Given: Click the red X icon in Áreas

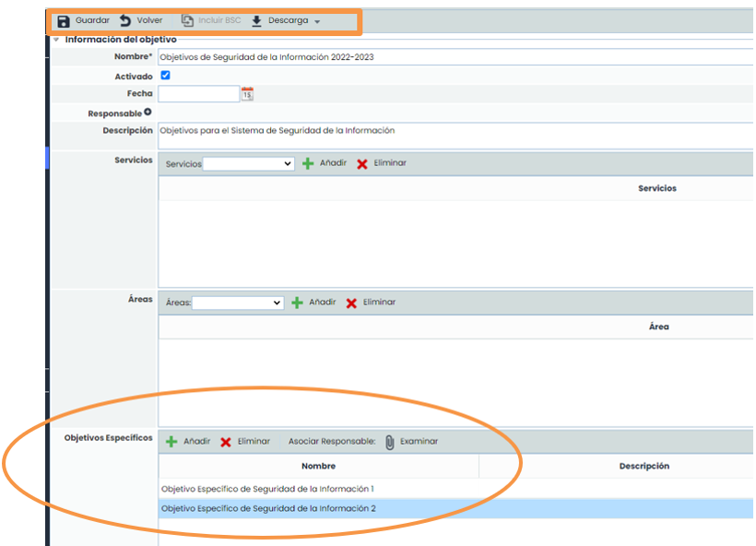Looking at the screenshot, I should pos(351,303).
